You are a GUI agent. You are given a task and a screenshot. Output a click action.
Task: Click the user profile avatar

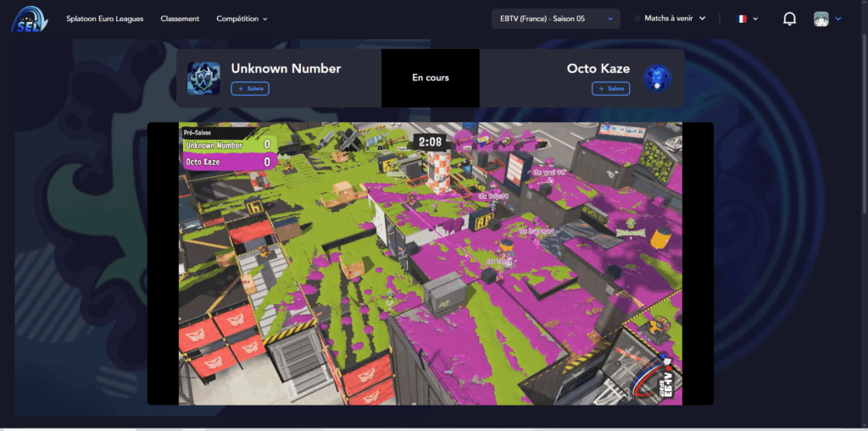tap(821, 19)
